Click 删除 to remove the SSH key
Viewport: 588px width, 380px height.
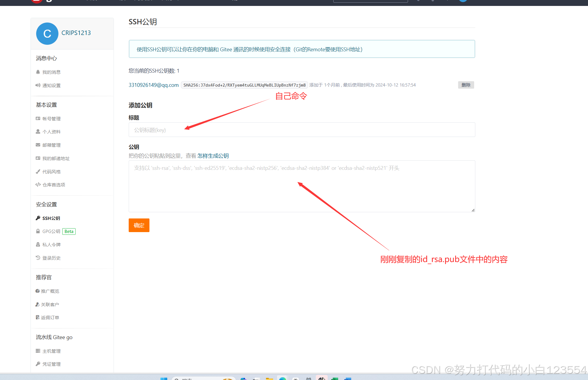[x=466, y=85]
